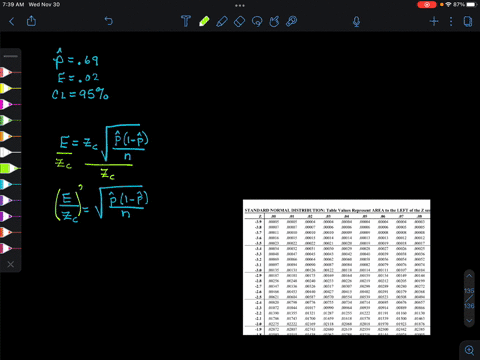Screen dimensions: 480x360
Task: Select the Highlighter tool
Action: [x=222, y=21]
